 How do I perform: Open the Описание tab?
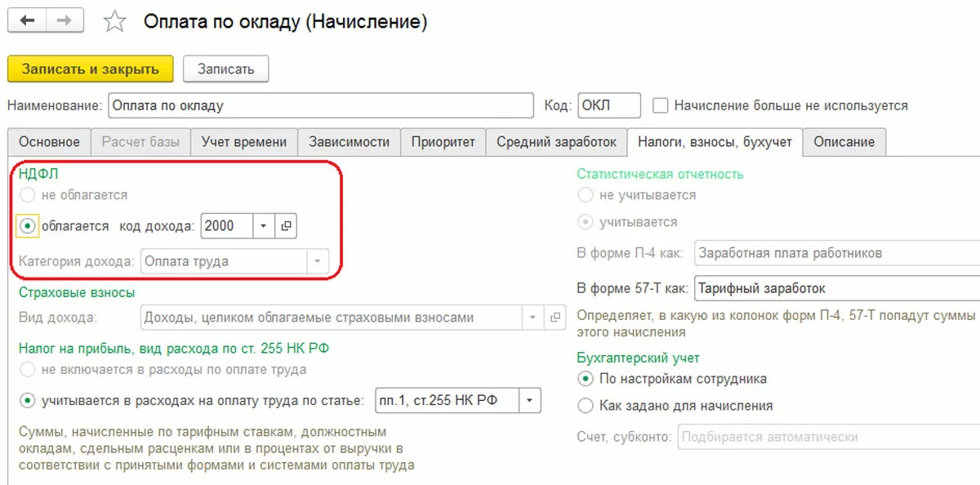[844, 141]
